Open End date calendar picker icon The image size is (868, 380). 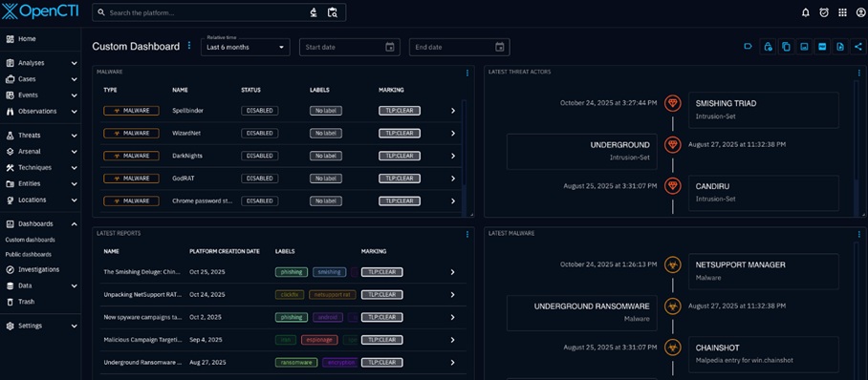click(x=499, y=47)
